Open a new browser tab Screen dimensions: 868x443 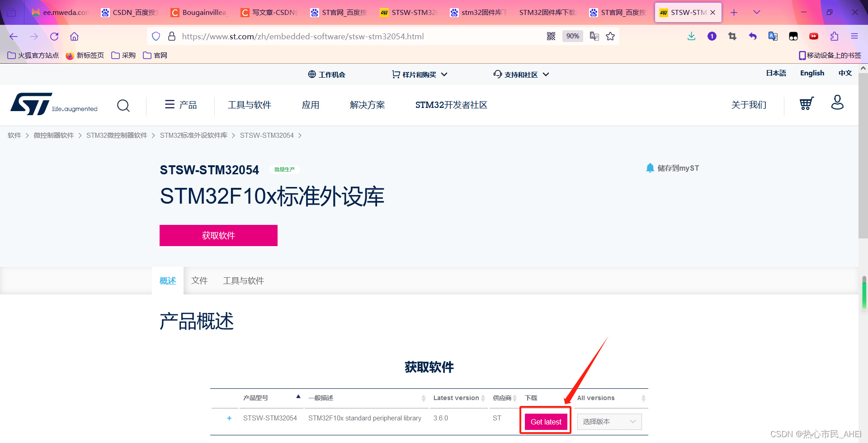pyautogui.click(x=734, y=13)
